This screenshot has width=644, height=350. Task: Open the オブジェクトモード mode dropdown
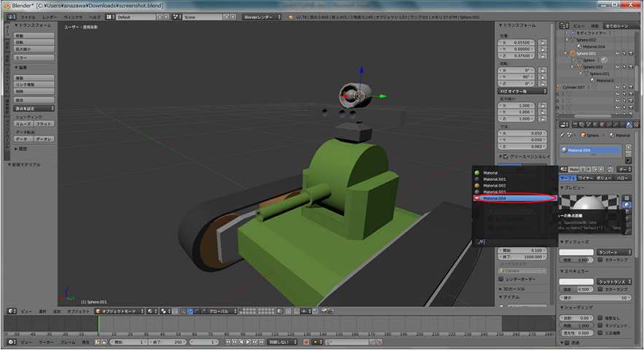click(118, 311)
